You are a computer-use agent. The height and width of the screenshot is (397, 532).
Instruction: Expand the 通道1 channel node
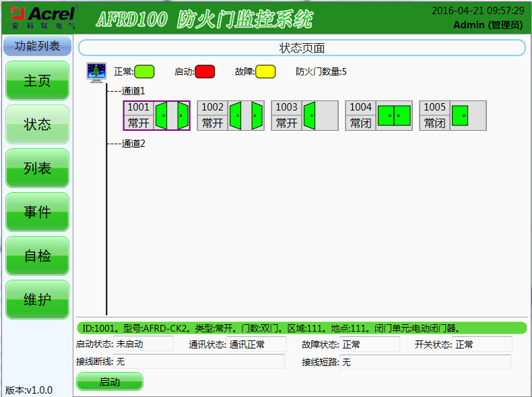(133, 90)
